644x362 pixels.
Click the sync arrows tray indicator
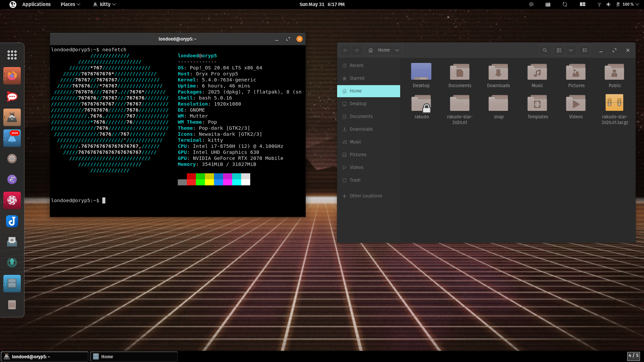565,4
